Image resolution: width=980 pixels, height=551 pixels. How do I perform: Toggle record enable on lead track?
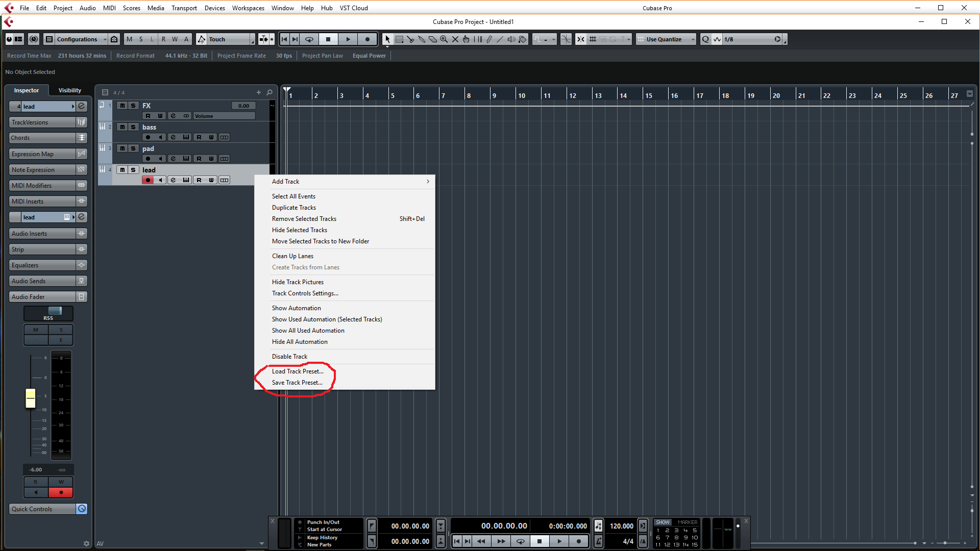click(148, 180)
